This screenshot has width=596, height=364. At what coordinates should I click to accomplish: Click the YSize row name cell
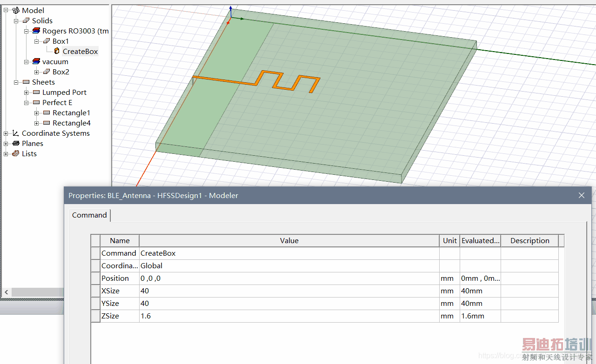pyautogui.click(x=120, y=303)
